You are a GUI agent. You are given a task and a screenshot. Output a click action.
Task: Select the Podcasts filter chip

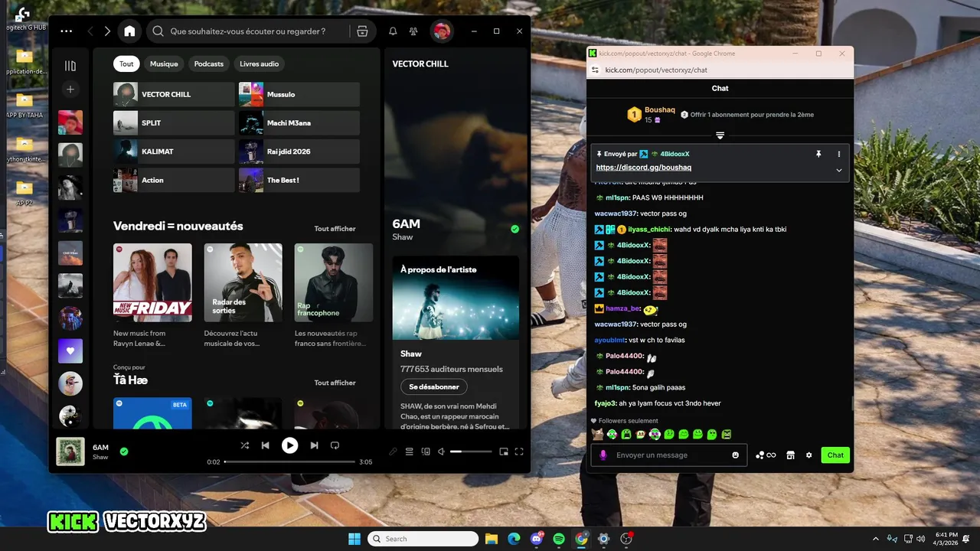[209, 64]
